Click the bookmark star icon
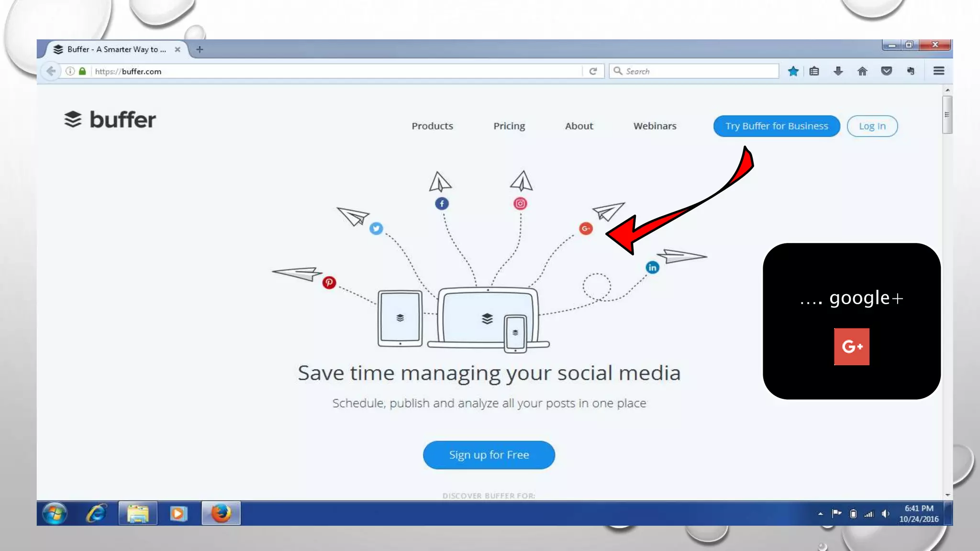This screenshot has width=980, height=551. (x=793, y=71)
